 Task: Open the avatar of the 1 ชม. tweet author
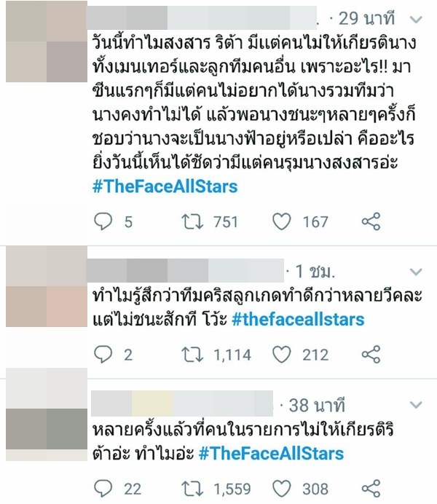[47, 286]
